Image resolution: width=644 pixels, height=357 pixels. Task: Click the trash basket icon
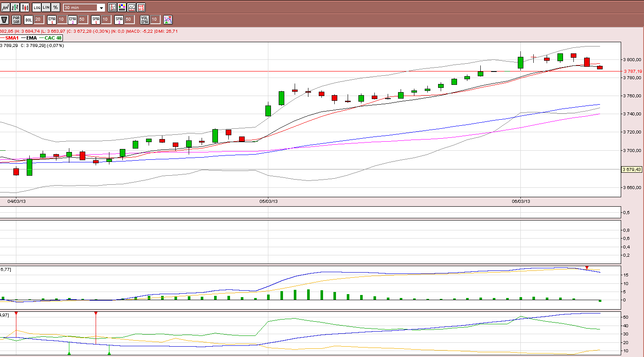4,20
